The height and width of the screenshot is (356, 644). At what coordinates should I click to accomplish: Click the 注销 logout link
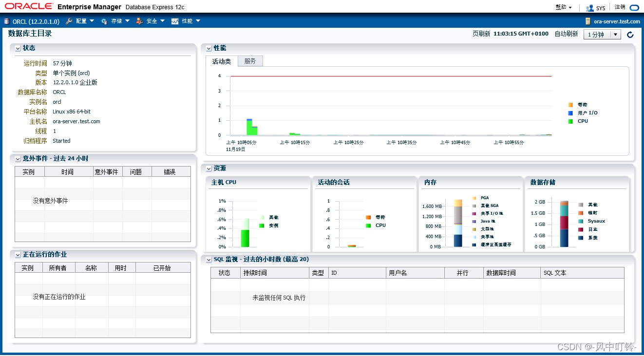click(620, 7)
